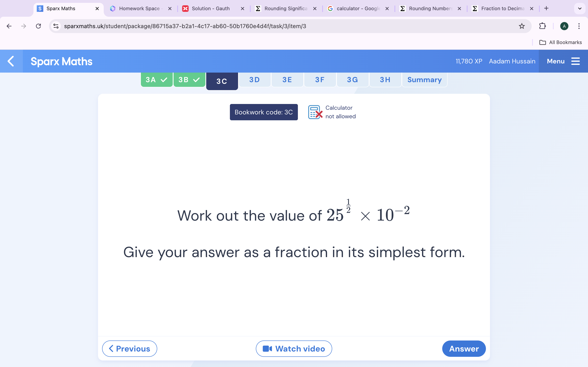The image size is (588, 367).
Task: Click the Answer button
Action: pos(463,348)
